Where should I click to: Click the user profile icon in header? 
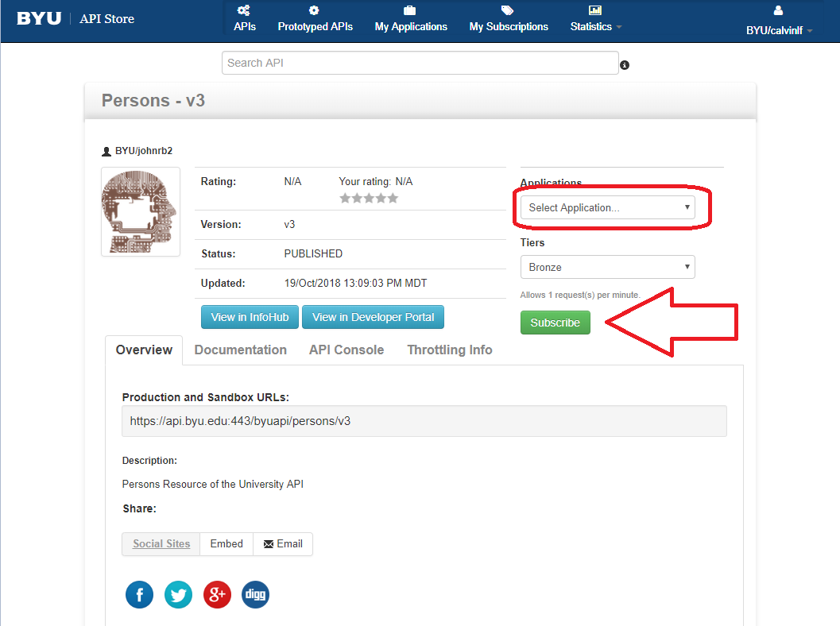click(x=778, y=10)
